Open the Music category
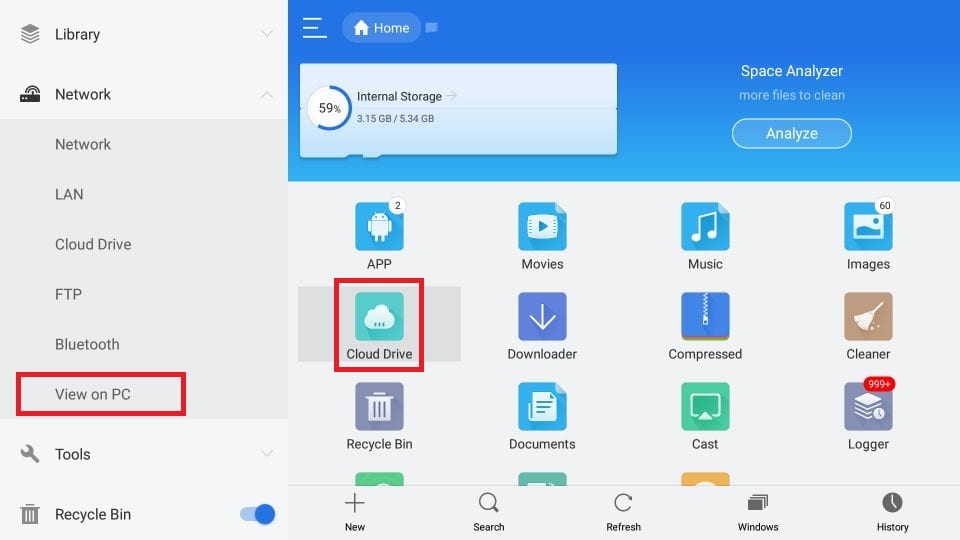The image size is (960, 540). coord(705,227)
